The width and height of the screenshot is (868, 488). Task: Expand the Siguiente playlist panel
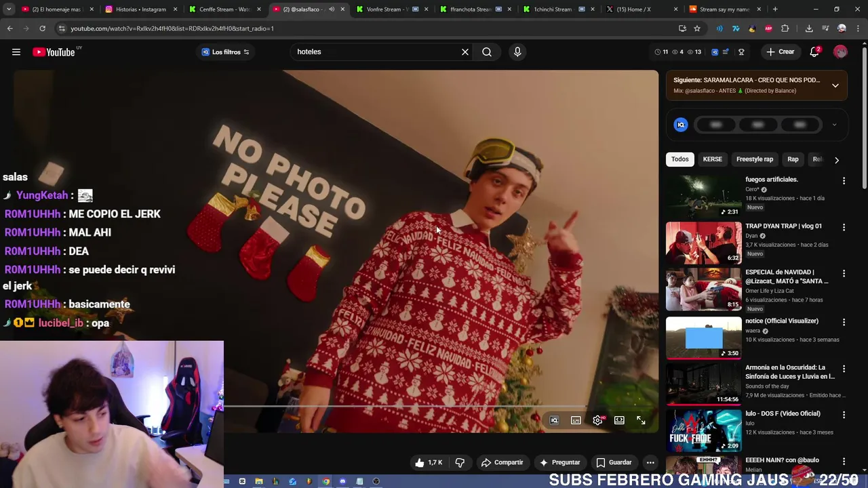pyautogui.click(x=835, y=85)
